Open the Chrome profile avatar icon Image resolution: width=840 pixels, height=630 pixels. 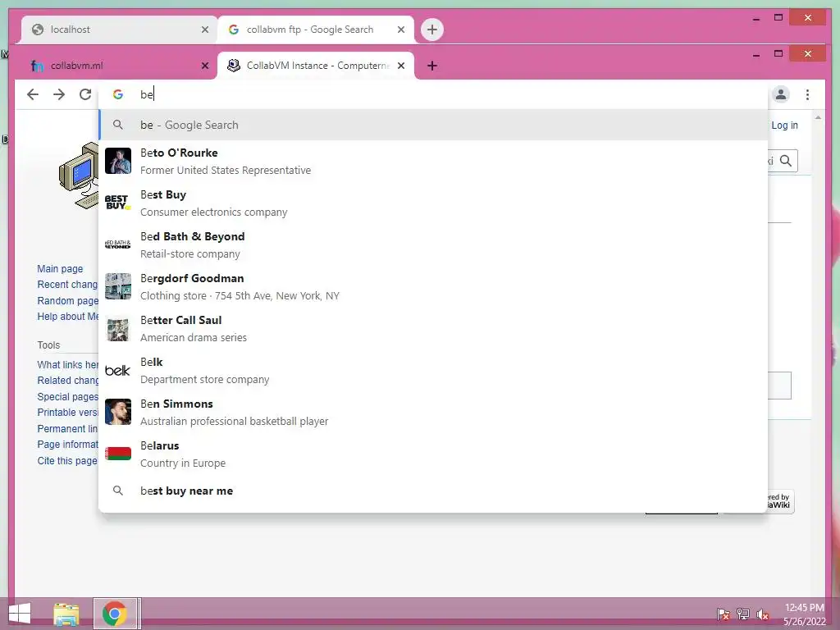pos(781,95)
